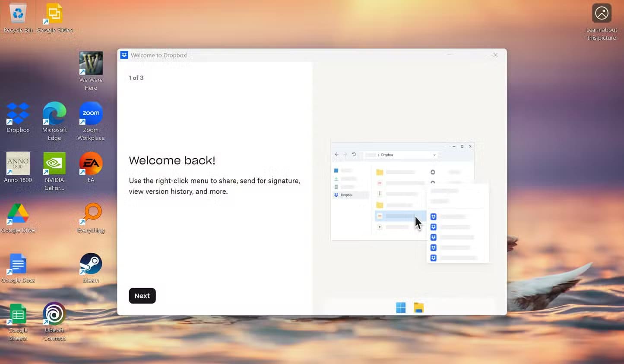The image size is (624, 364).
Task: Select the Everything search app icon
Action: pyautogui.click(x=91, y=214)
